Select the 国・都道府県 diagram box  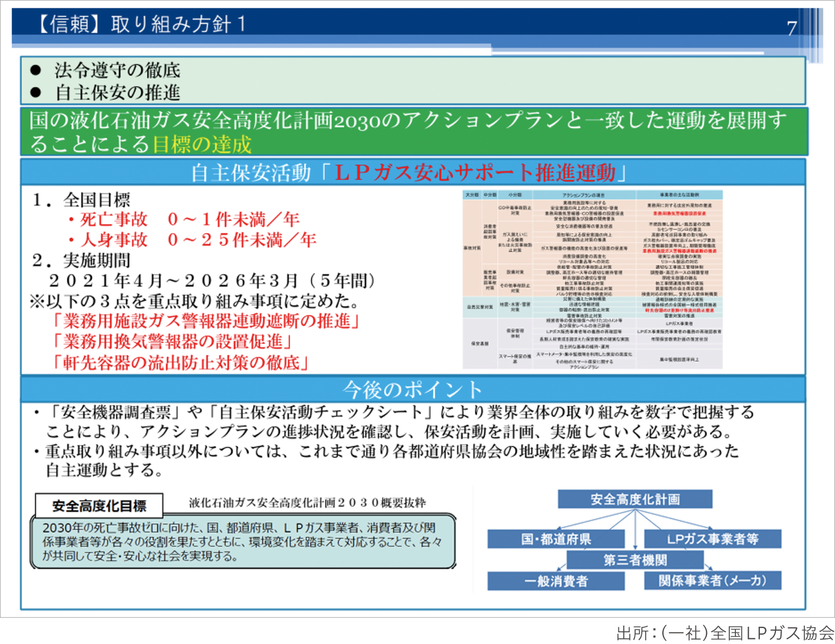pos(556,539)
